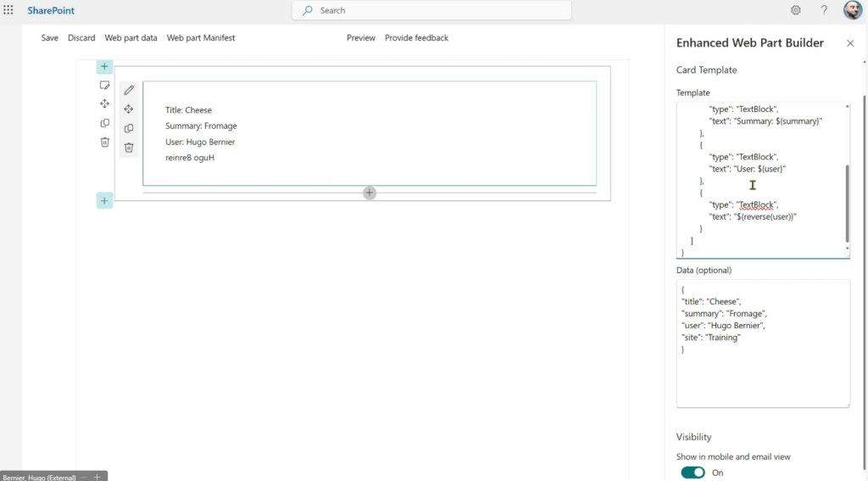Click the help question mark icon
The height and width of the screenshot is (481, 868).
(823, 10)
